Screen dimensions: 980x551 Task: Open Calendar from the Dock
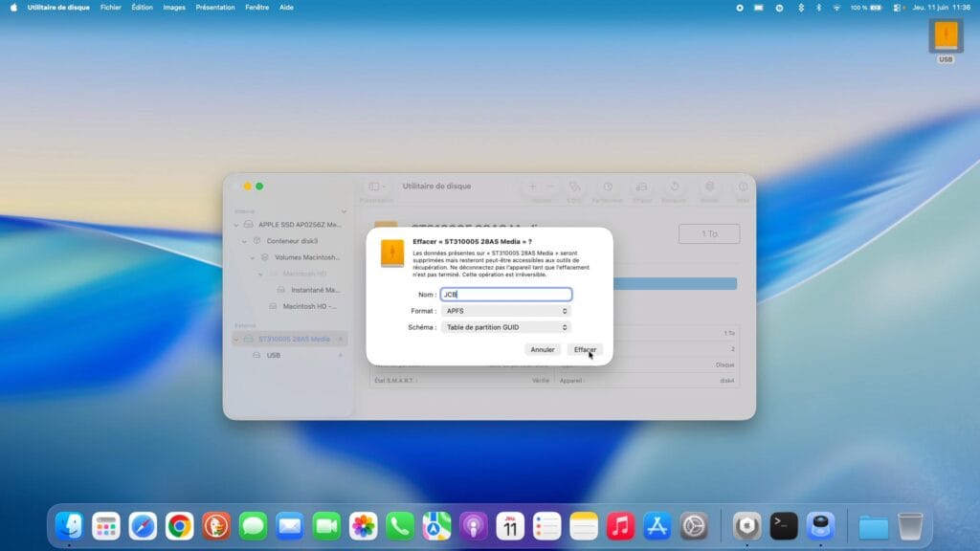tap(510, 526)
